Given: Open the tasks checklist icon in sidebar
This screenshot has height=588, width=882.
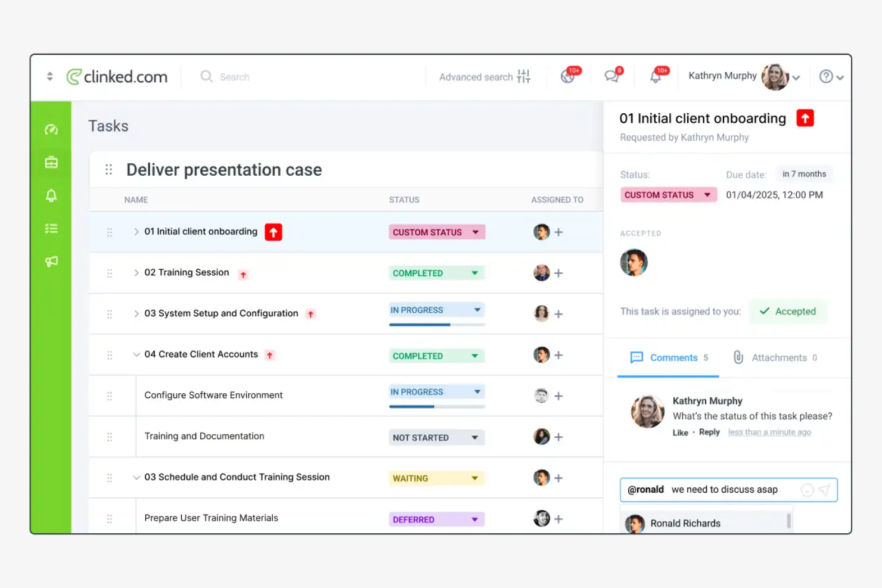Looking at the screenshot, I should (51, 228).
